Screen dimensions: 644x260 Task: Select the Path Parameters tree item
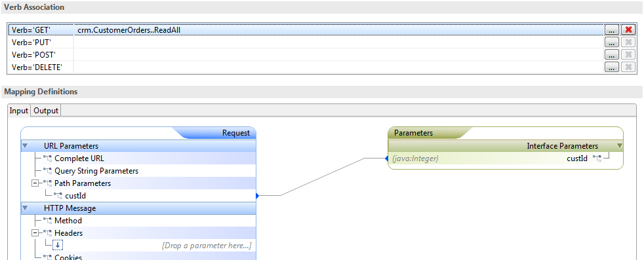point(83,183)
